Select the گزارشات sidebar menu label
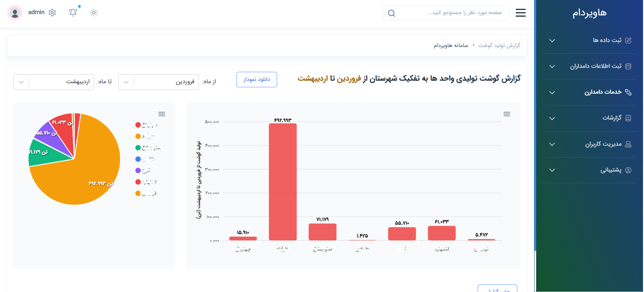The height and width of the screenshot is (292, 644). pyautogui.click(x=612, y=118)
